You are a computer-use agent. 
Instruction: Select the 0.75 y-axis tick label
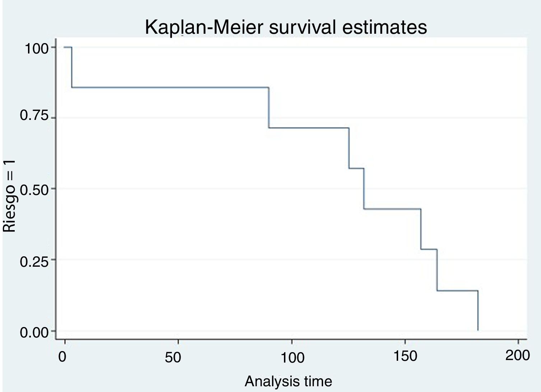[x=34, y=116]
